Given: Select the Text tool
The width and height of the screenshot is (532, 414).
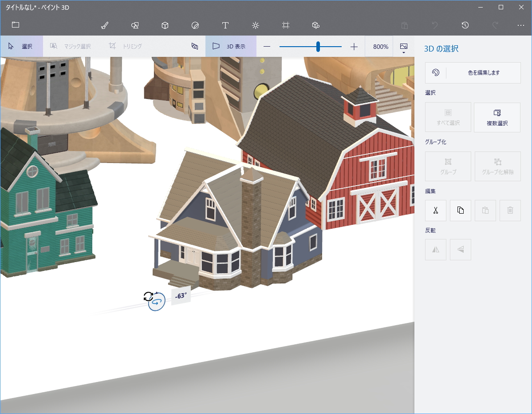Looking at the screenshot, I should tap(225, 25).
